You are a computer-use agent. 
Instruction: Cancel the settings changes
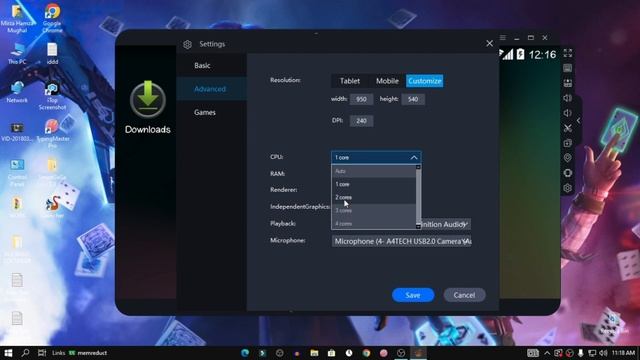click(464, 295)
